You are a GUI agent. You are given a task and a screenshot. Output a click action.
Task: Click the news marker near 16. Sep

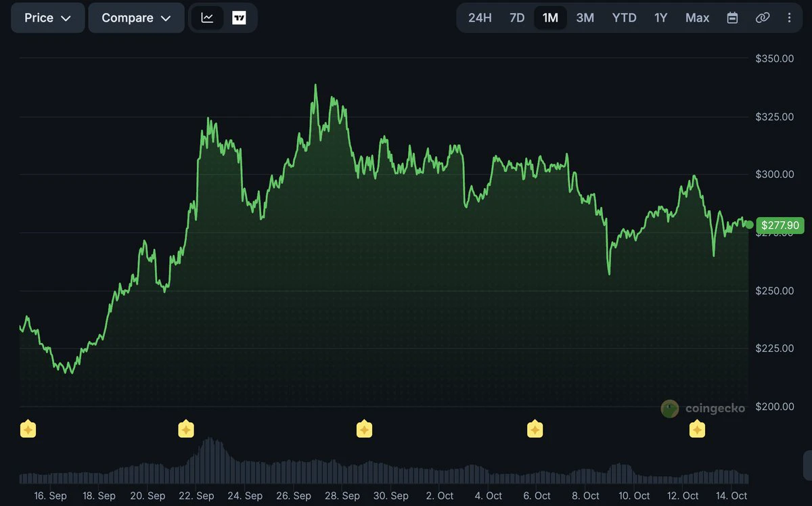click(x=28, y=429)
